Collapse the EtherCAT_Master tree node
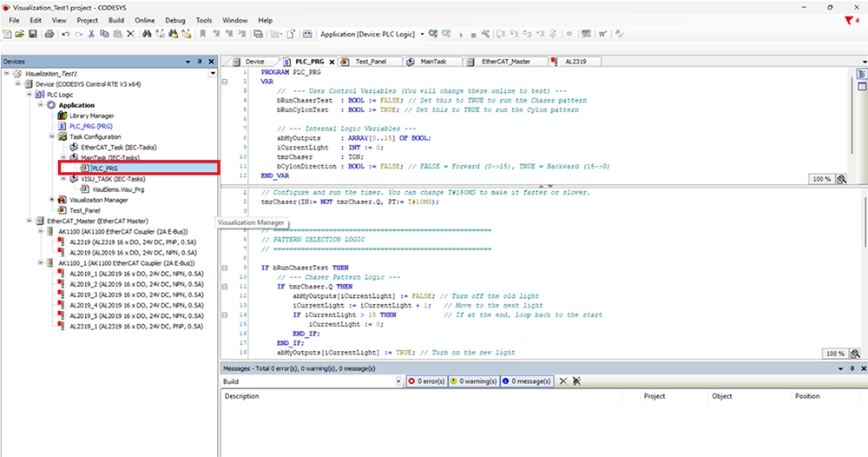This screenshot has width=868, height=457. click(30, 221)
